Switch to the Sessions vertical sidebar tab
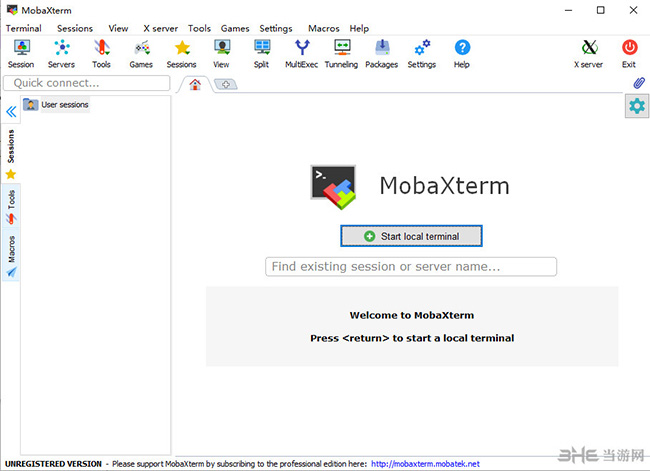The width and height of the screenshot is (650, 471). coord(11,153)
